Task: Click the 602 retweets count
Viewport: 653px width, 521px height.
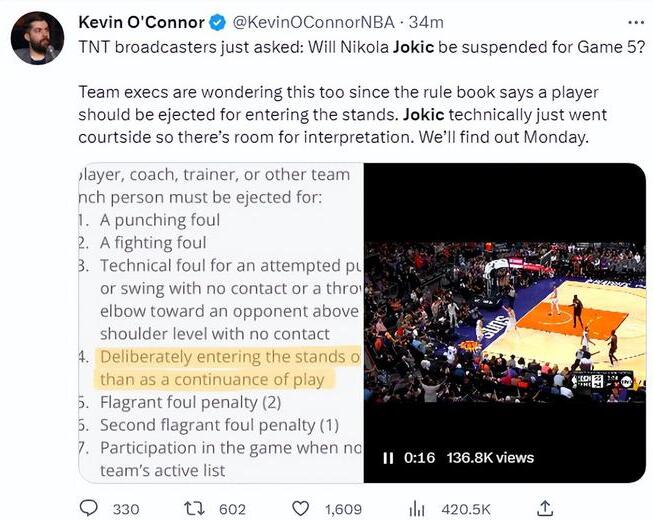Action: [x=232, y=509]
